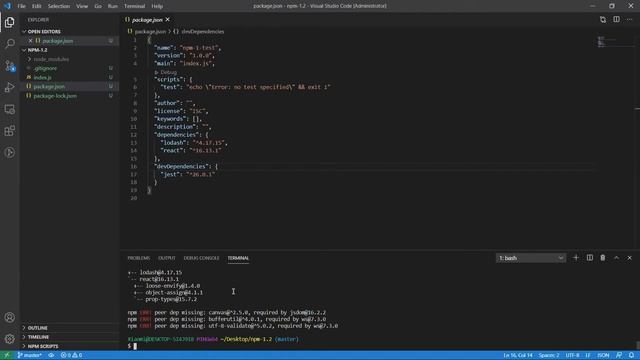Click devDependencies in the breadcrumb
This screenshot has width=640, height=360.
pyautogui.click(x=202, y=31)
